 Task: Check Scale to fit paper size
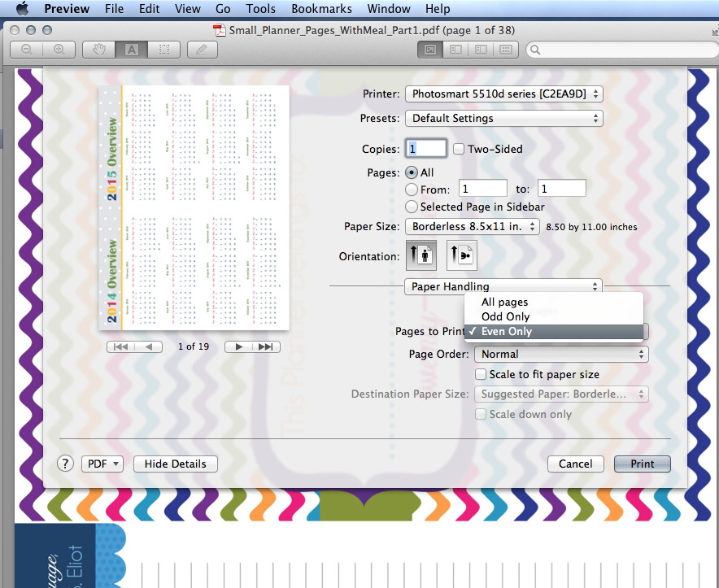479,374
